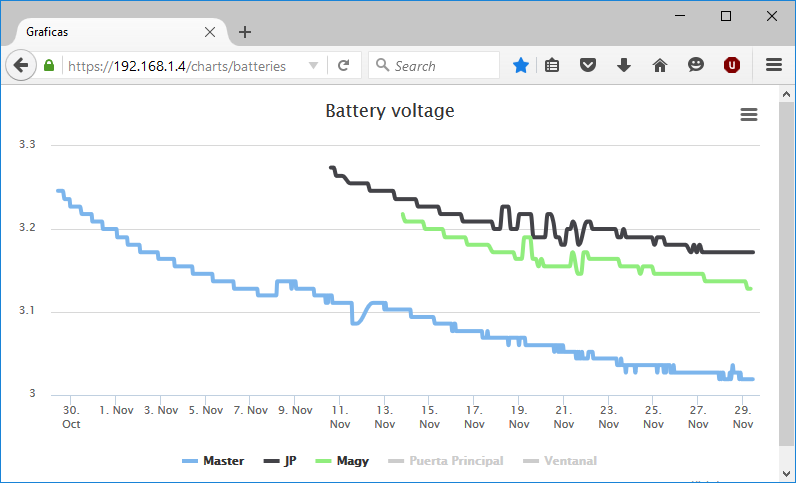The width and height of the screenshot is (796, 483).
Task: Reload the page with the refresh icon
Action: click(344, 66)
